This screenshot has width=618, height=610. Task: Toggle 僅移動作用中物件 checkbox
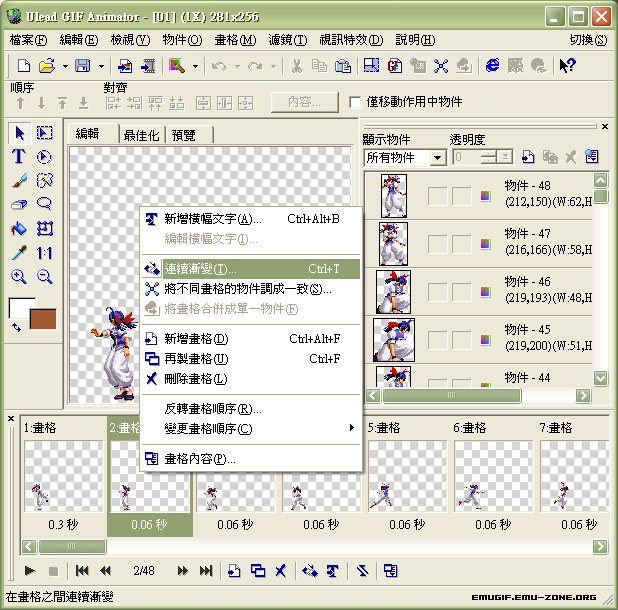click(x=355, y=102)
